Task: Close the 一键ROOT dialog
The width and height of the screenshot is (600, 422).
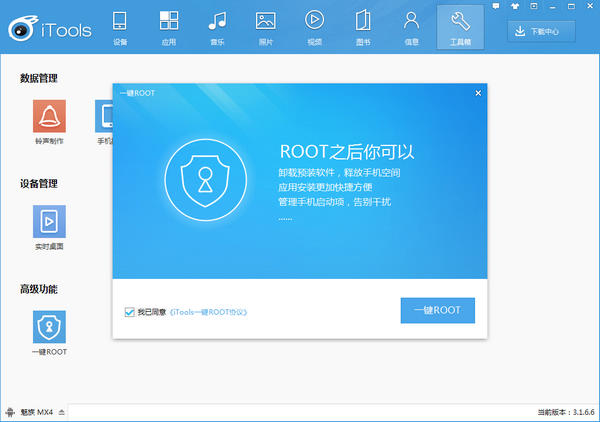Action: pyautogui.click(x=478, y=93)
